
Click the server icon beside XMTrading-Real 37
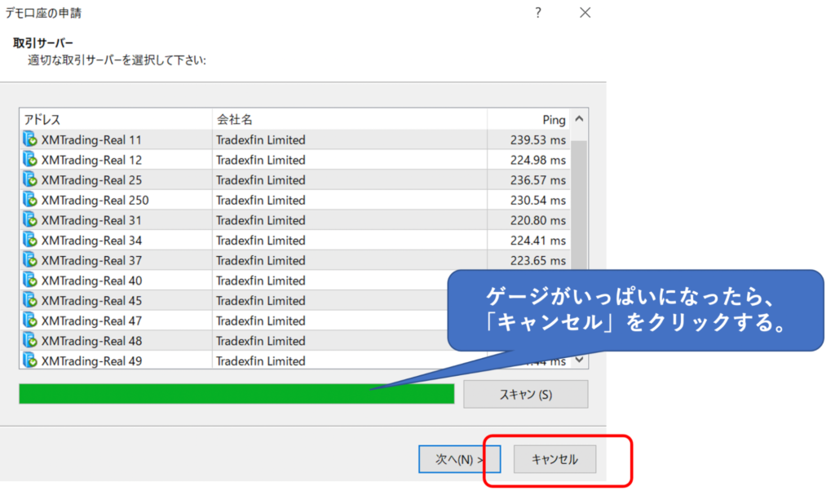(x=30, y=260)
